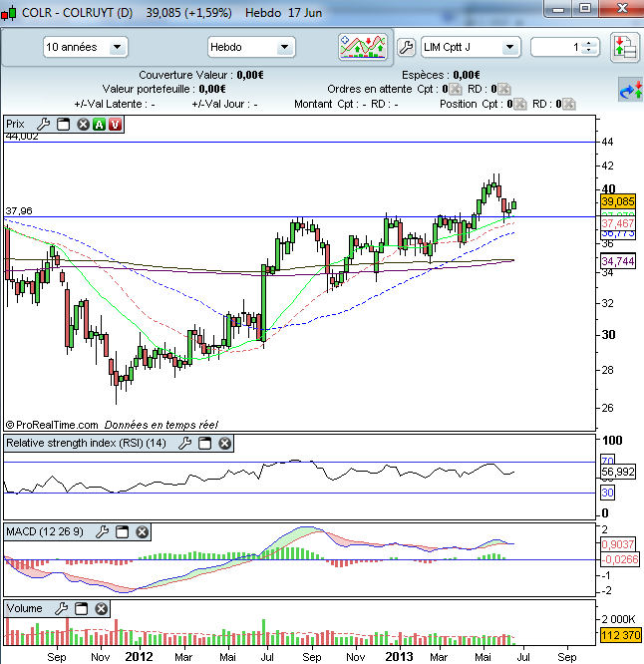Open the Prix panel wrench settings

43,125
